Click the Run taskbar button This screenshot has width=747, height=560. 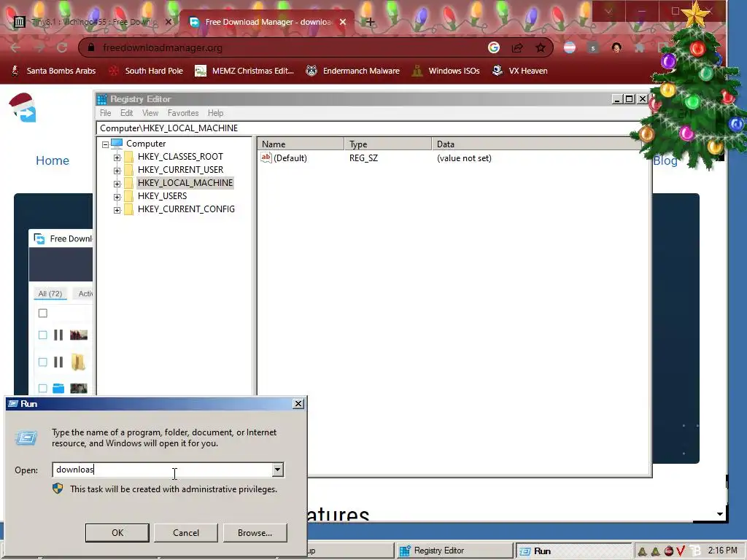pyautogui.click(x=574, y=551)
